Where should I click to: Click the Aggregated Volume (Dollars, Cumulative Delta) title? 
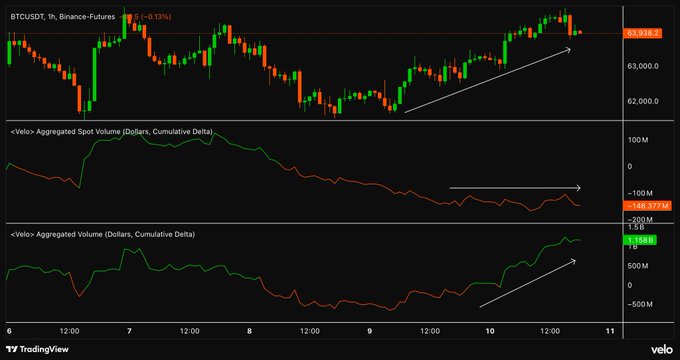tap(102, 234)
